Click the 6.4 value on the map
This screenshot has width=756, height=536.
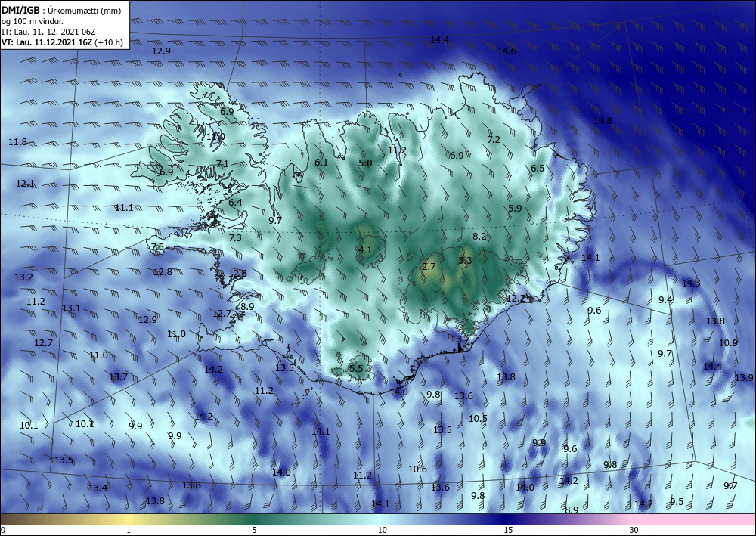(235, 203)
